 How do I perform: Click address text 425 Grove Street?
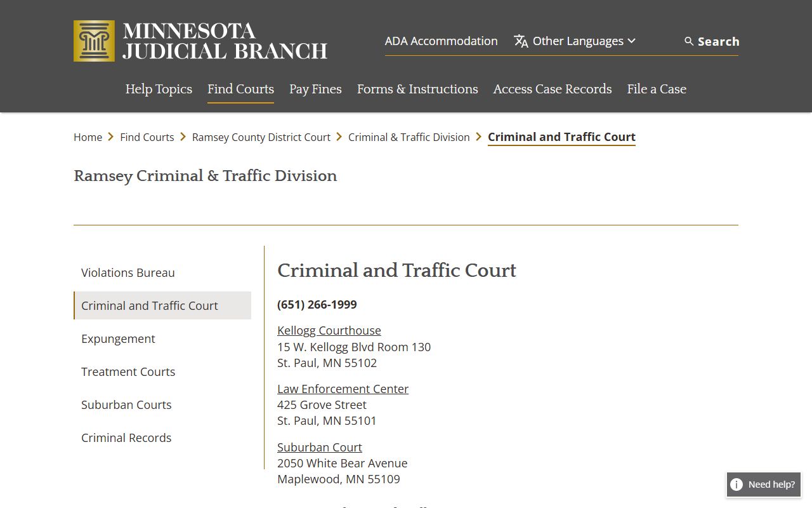tap(322, 404)
